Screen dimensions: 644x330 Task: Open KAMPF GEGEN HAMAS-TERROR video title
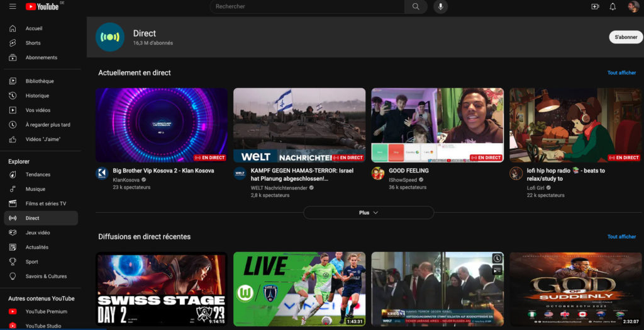point(302,174)
